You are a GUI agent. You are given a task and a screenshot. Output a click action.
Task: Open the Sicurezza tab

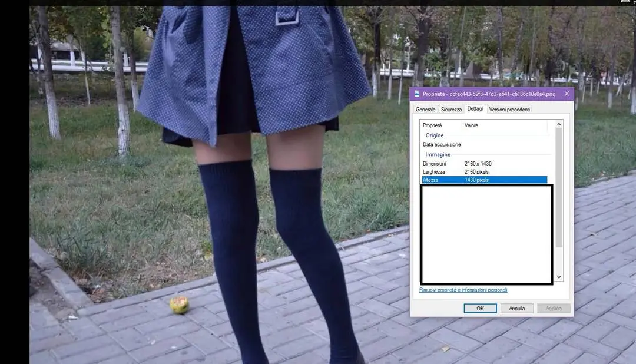[451, 110]
